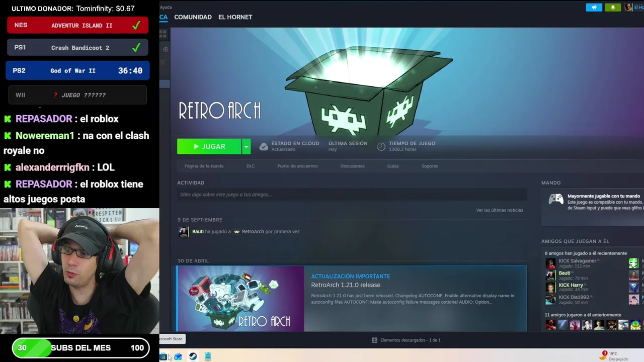Open the Bauti link in the activity entry
644x362 pixels.
[x=198, y=232]
